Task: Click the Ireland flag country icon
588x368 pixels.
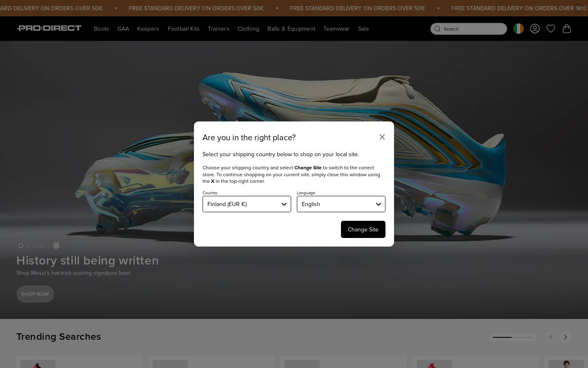Action: pos(519,29)
